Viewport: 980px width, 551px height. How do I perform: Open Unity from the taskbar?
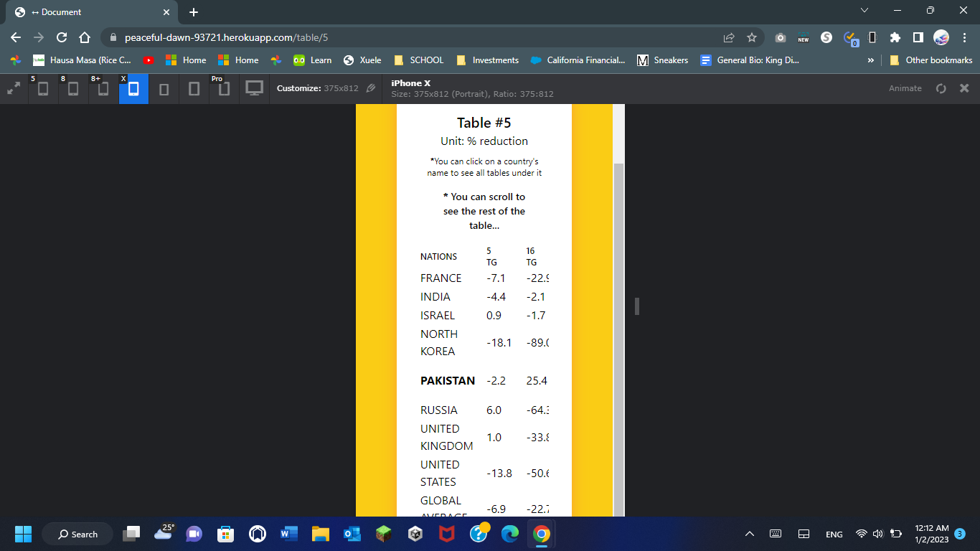point(415,534)
